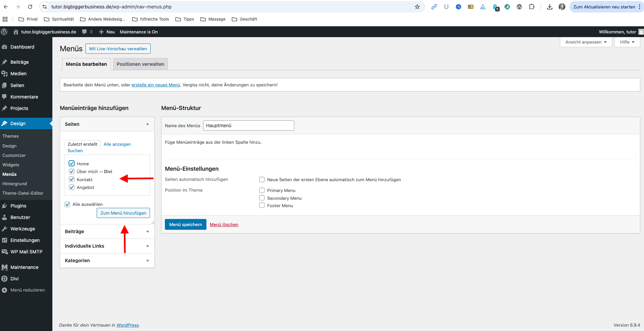Uncheck the Kontakt page checkbox
The width and height of the screenshot is (644, 331).
pos(72,179)
